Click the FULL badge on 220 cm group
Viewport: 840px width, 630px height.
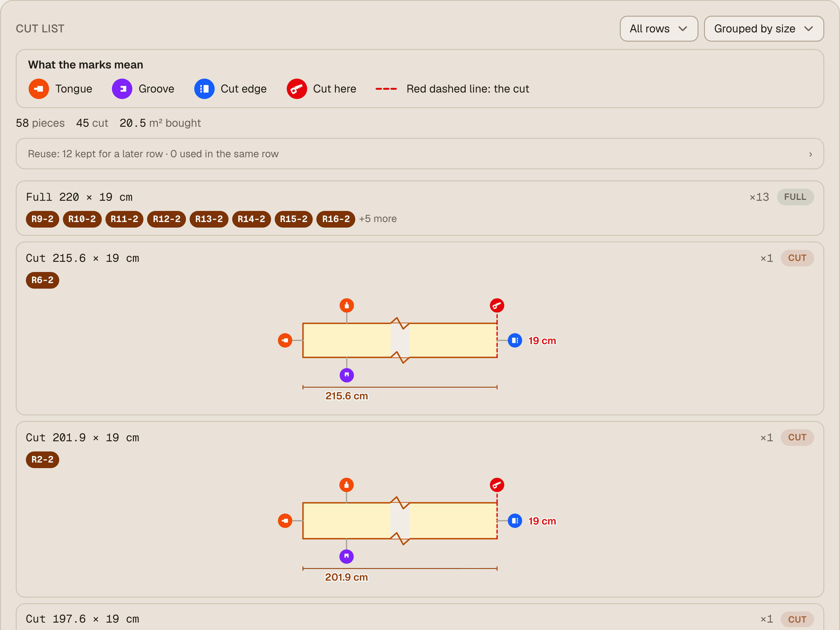795,197
